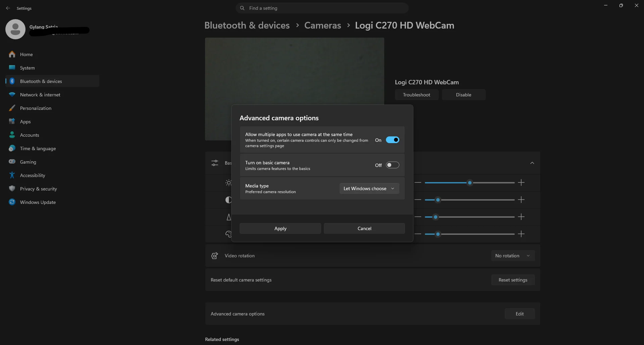The height and width of the screenshot is (345, 644).
Task: Click the search magnifier icon
Action: point(242,8)
